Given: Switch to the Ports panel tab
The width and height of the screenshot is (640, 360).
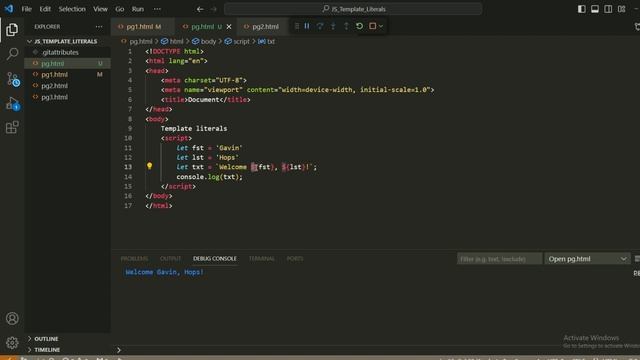Looking at the screenshot, I should tap(295, 259).
